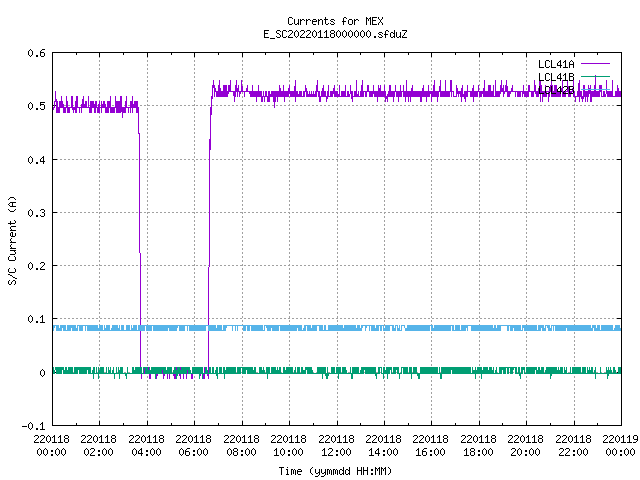Click the x-axis tick 220118 10:00
The height and width of the screenshot is (480, 640).
point(289,446)
